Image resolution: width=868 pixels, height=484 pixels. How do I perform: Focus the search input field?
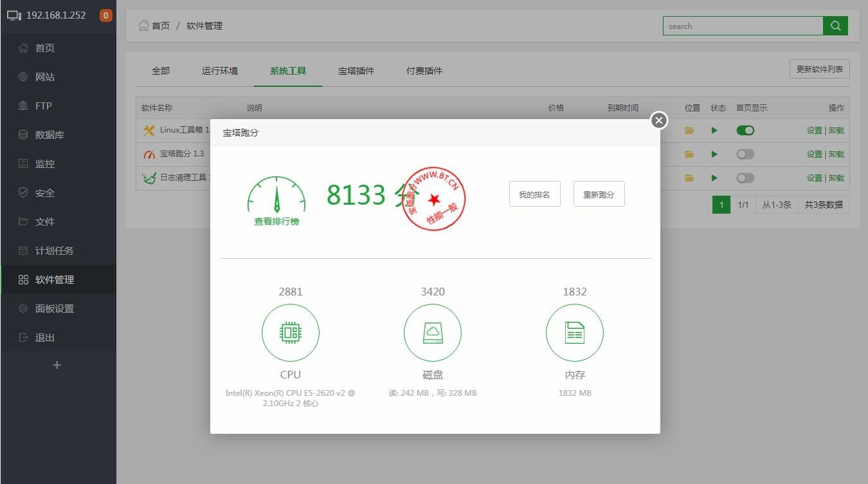tap(743, 26)
